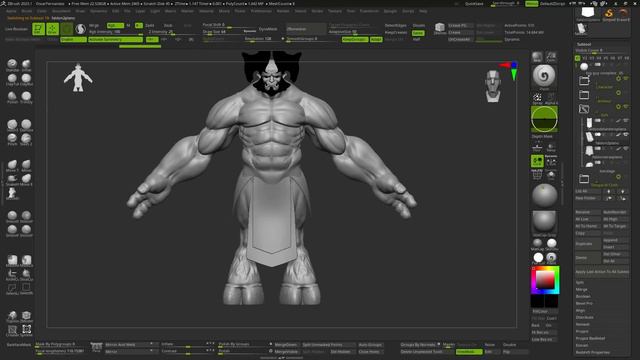Toggle the Adapt option
Image resolution: width=640 pixels, height=360 pixels.
[376, 40]
